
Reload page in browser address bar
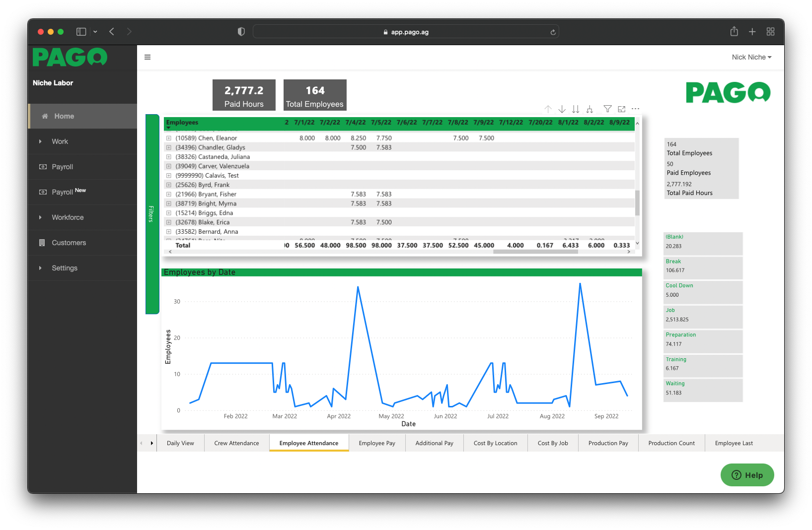tap(553, 32)
